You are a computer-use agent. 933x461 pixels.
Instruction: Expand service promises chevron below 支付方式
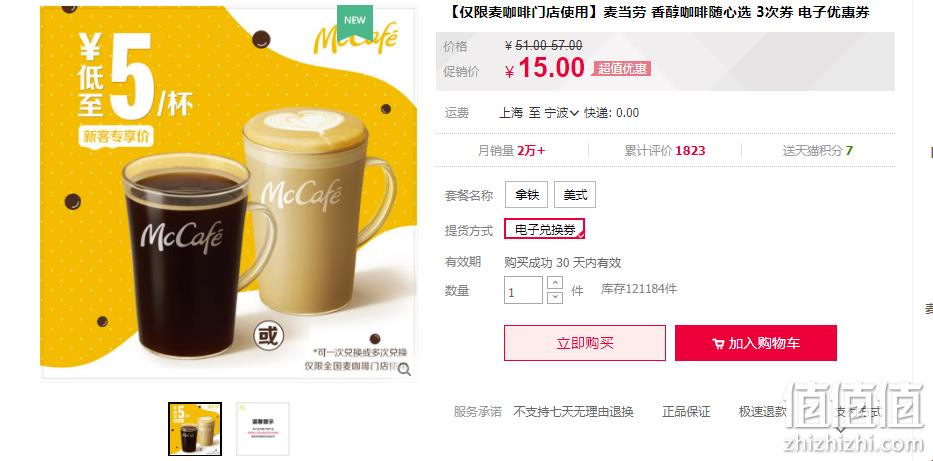point(840,428)
